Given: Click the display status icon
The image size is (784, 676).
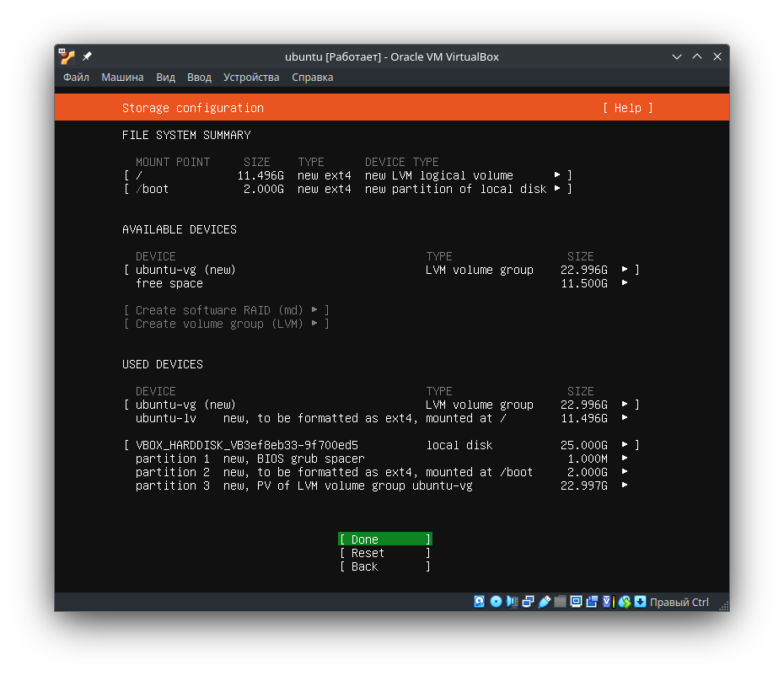Looking at the screenshot, I should (576, 601).
